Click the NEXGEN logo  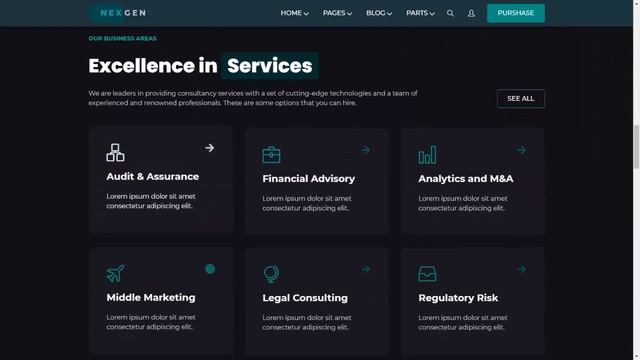point(118,13)
